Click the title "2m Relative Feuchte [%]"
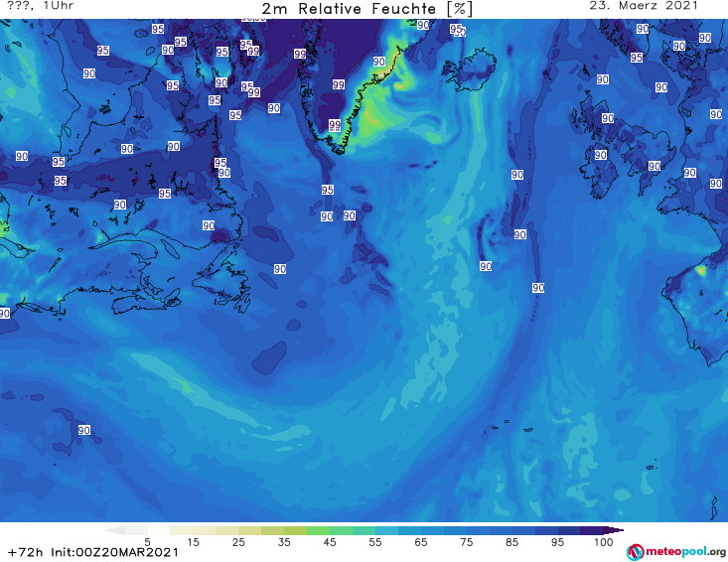 click(366, 9)
